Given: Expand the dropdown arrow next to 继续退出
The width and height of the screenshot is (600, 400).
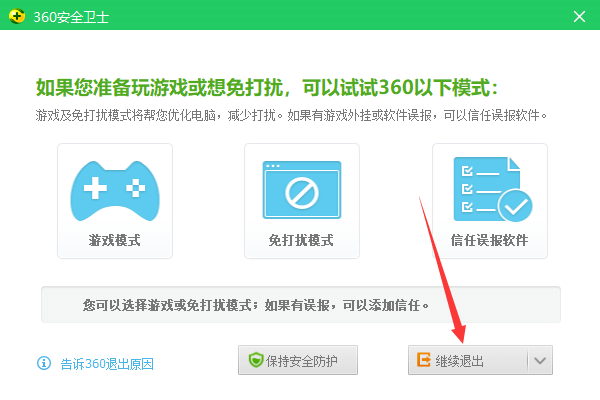Looking at the screenshot, I should 540,360.
